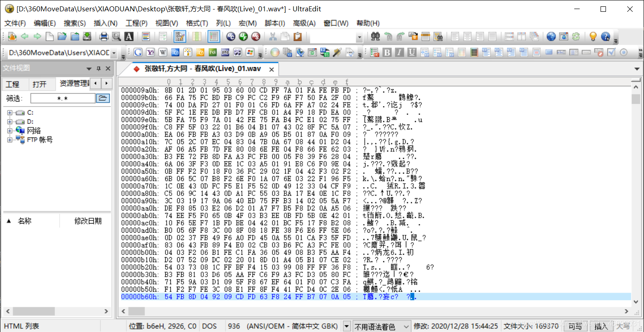Click the Font 'A' icon
Image resolution: width=644 pixels, height=332 pixels.
click(x=129, y=37)
